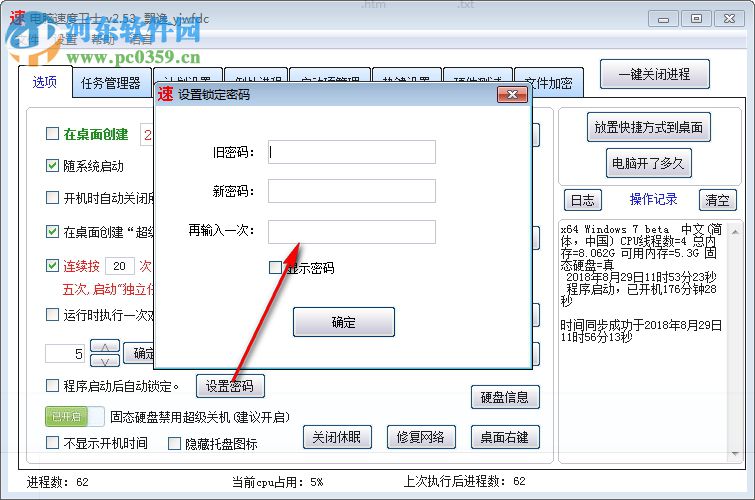The width and height of the screenshot is (755, 500).
Task: Open 硬盘信息 disk info
Action: coord(505,397)
